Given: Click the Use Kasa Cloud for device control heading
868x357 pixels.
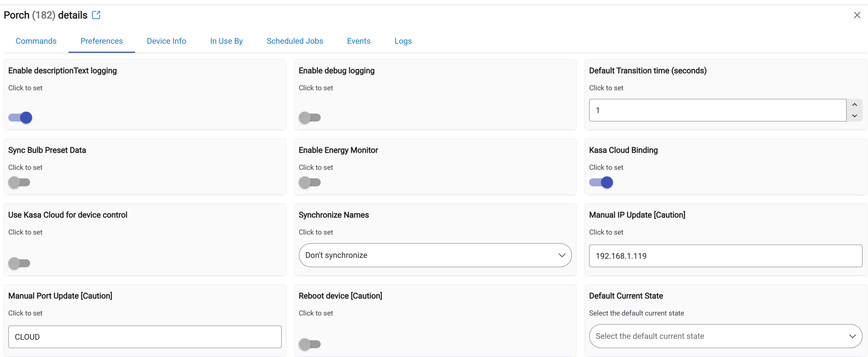Looking at the screenshot, I should 67,215.
